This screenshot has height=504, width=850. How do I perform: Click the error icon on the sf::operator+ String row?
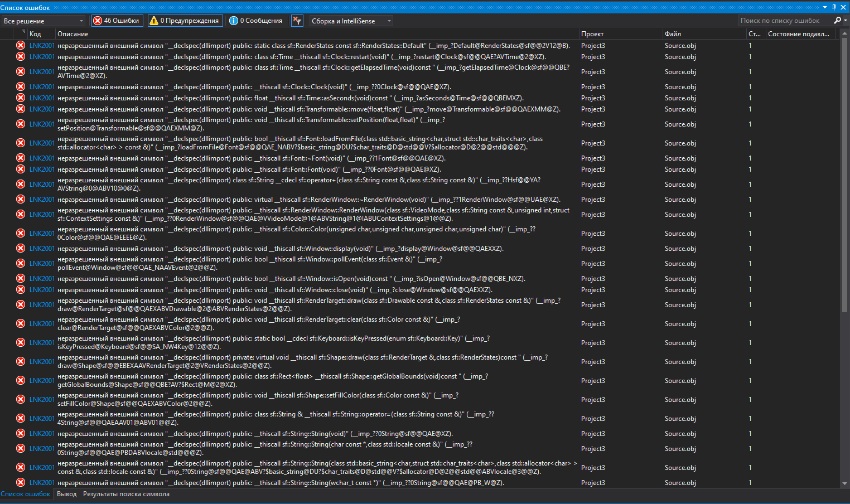coord(21,184)
